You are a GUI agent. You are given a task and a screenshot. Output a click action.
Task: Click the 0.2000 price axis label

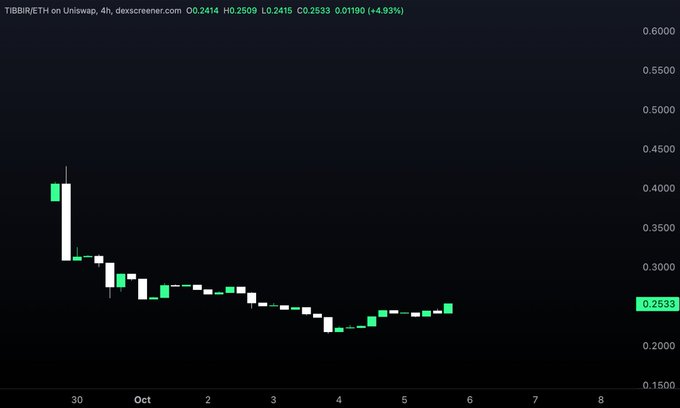click(x=659, y=346)
